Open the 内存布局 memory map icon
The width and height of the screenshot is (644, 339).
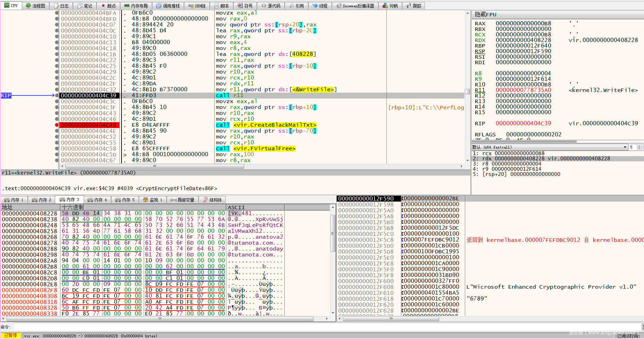(127, 6)
